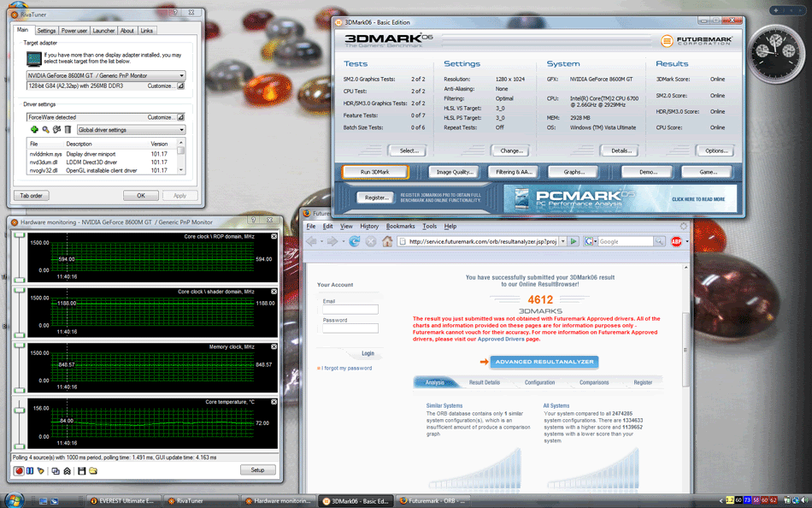Click the blue 73 tray indicator

point(747,500)
